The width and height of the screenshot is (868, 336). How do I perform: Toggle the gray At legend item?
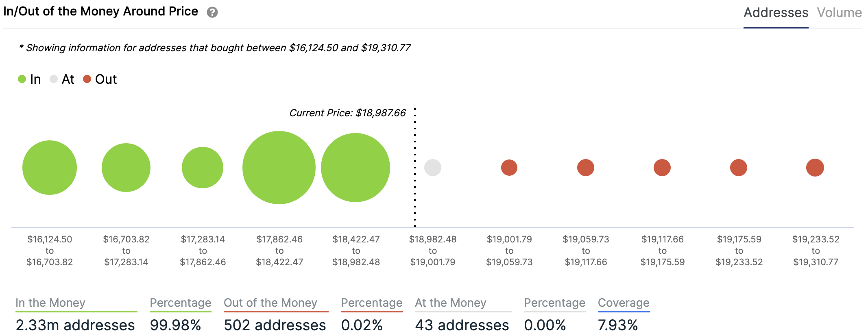pos(62,79)
